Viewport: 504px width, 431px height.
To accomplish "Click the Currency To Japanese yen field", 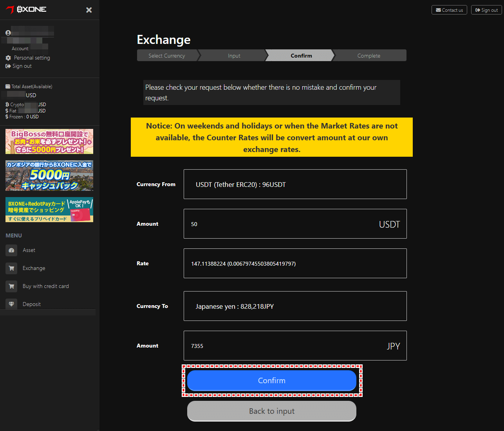I will 295,306.
